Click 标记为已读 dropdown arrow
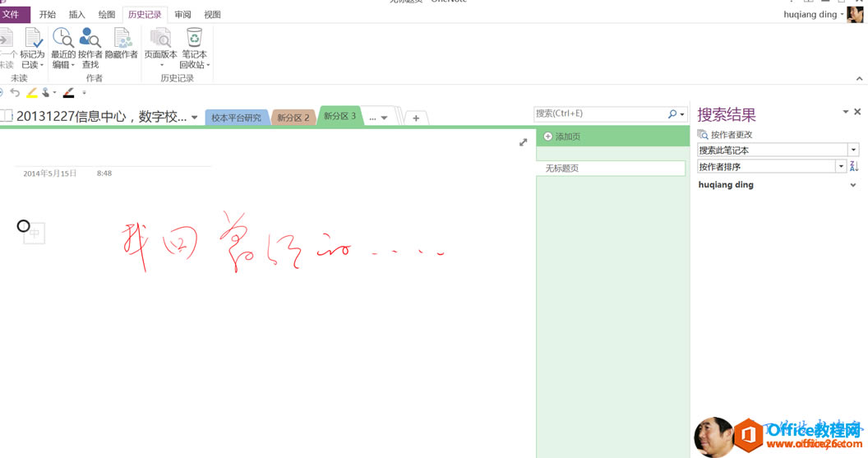Image resolution: width=868 pixels, height=458 pixels. point(42,65)
